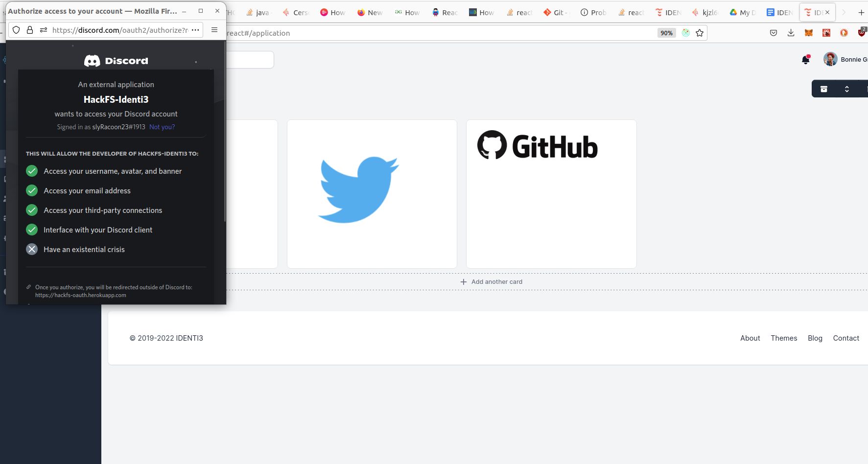Click the Twitter bird card
This screenshot has height=464, width=868.
(372, 194)
